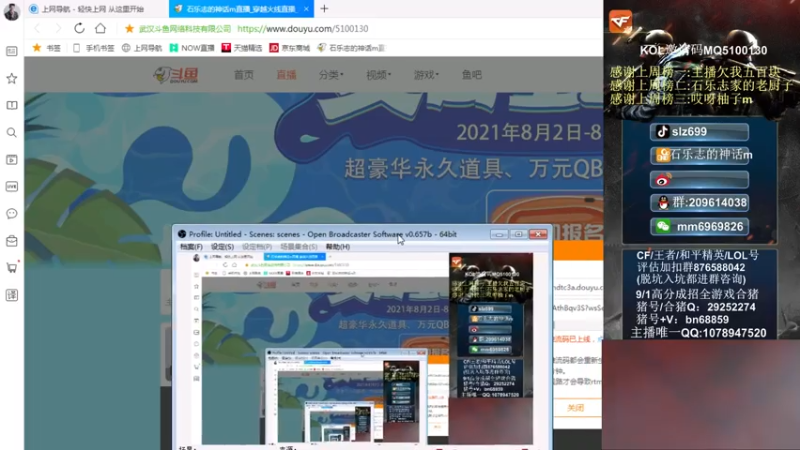The height and width of the screenshot is (450, 800).
Task: Click the douyu.com URL in address bar
Action: point(303,29)
